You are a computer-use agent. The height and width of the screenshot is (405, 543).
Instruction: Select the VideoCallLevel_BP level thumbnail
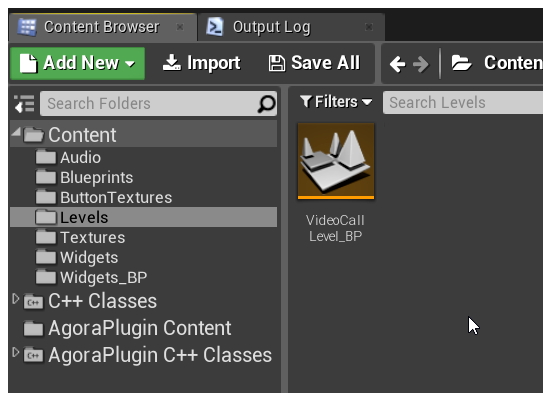coord(336,161)
